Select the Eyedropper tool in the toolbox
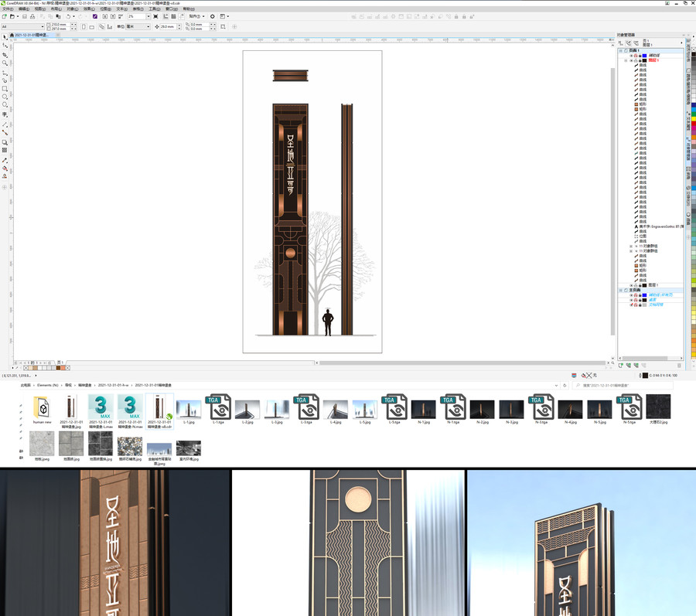The image size is (696, 616). coord(5,160)
